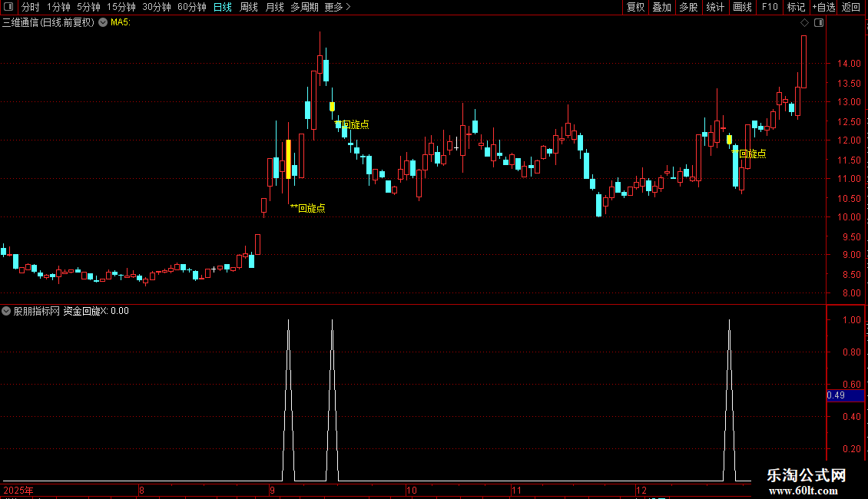Click the 10.00 price axis label

pos(849,216)
